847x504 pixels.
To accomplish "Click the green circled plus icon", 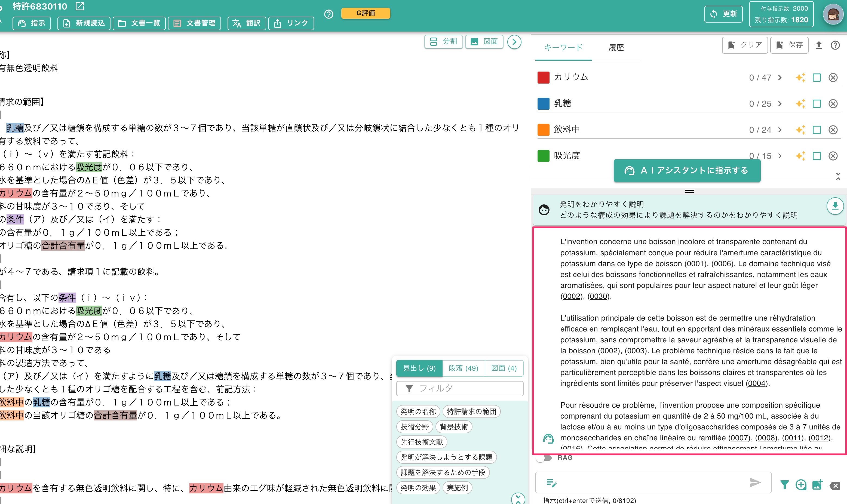I will (x=801, y=485).
